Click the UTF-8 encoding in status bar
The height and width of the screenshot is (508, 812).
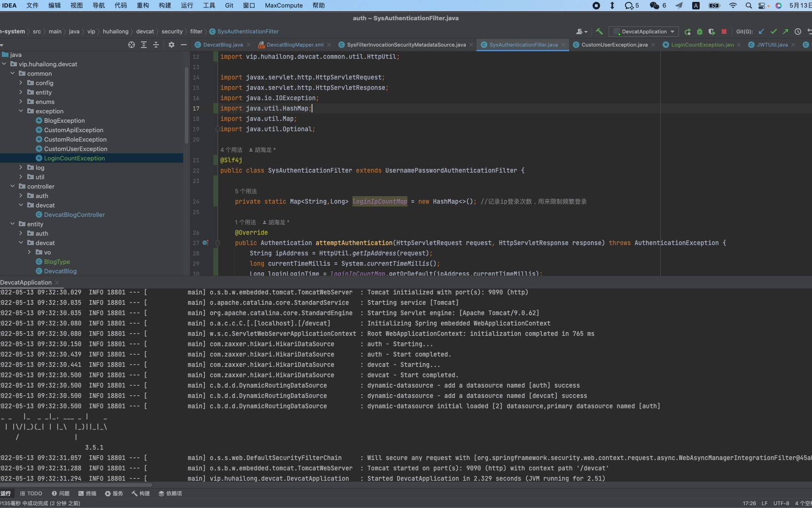coord(781,503)
